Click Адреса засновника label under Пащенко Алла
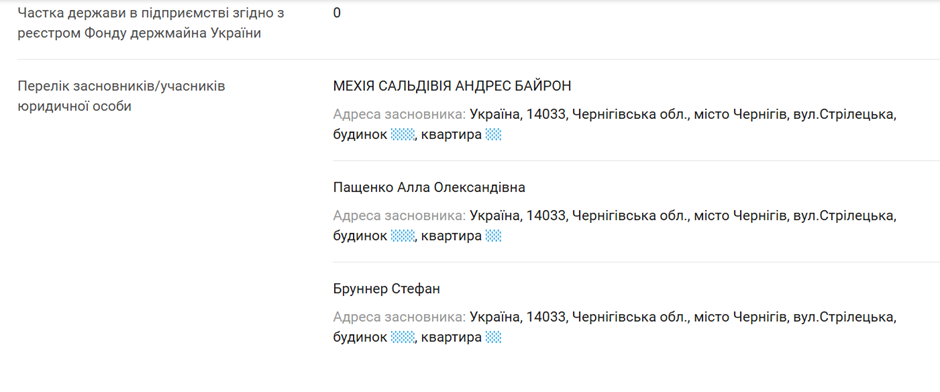Image resolution: width=940 pixels, height=392 pixels. coord(399,216)
